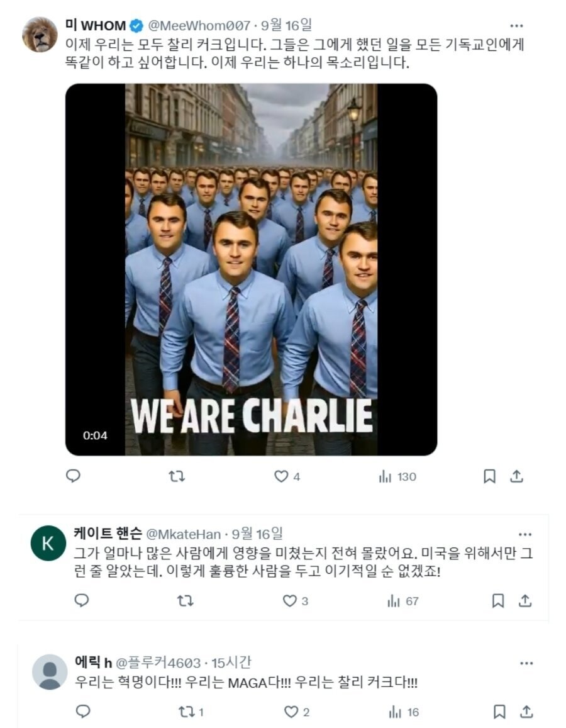Open more options on 케이트 핸슨 reply

pos(524,534)
